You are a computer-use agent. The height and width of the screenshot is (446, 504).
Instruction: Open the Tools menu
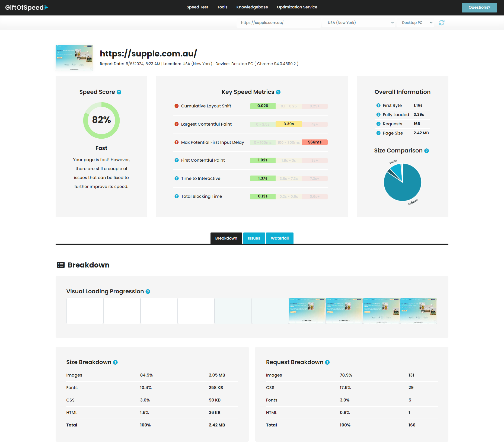click(222, 7)
